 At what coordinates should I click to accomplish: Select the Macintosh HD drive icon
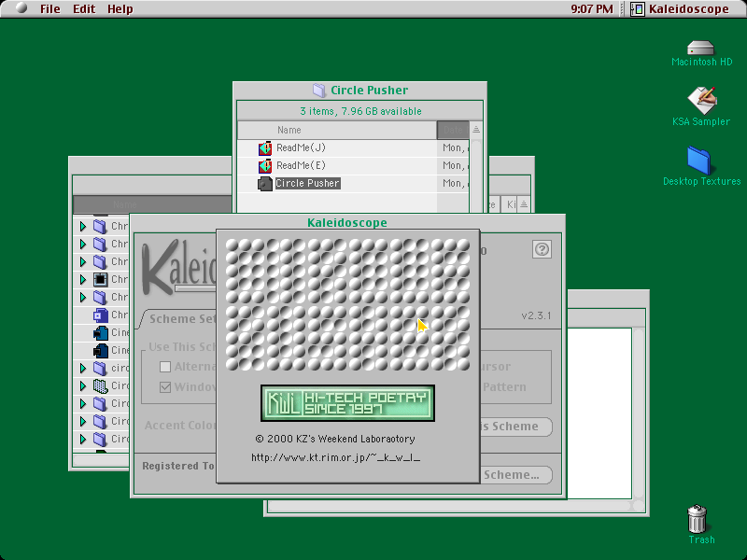tap(701, 49)
